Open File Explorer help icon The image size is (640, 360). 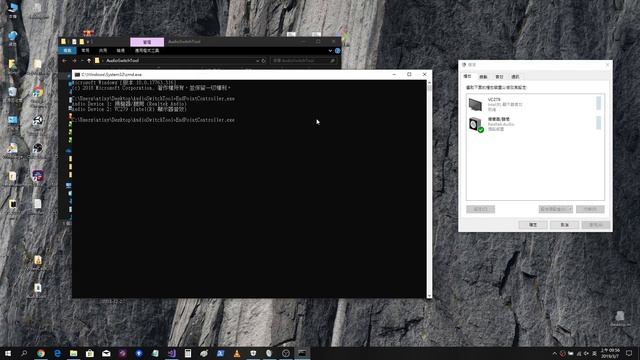pos(338,51)
